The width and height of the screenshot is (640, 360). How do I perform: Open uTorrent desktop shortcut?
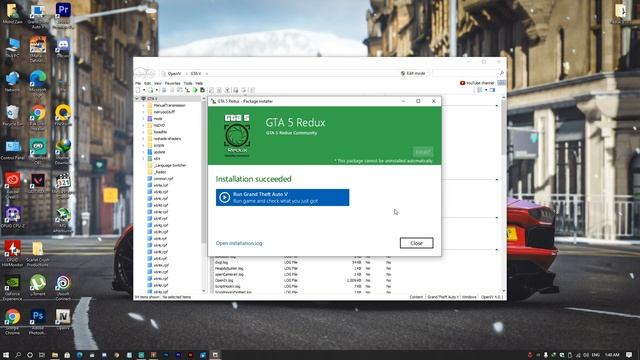pyautogui.click(x=38, y=285)
